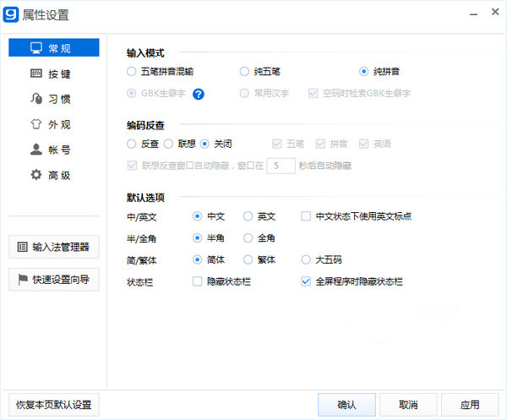This screenshot has height=420, width=507.
Task: Enable the 隐藏状态栏 checkbox
Action: [x=197, y=281]
